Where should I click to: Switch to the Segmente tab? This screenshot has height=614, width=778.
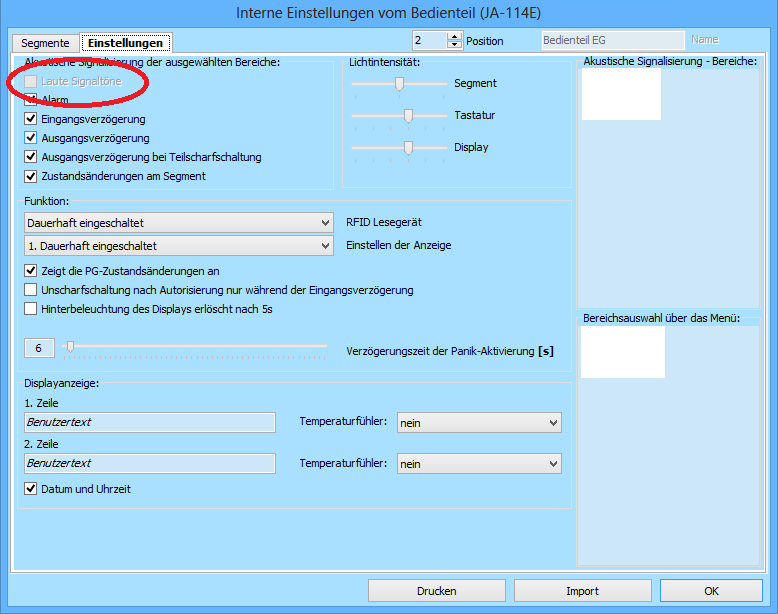click(45, 43)
